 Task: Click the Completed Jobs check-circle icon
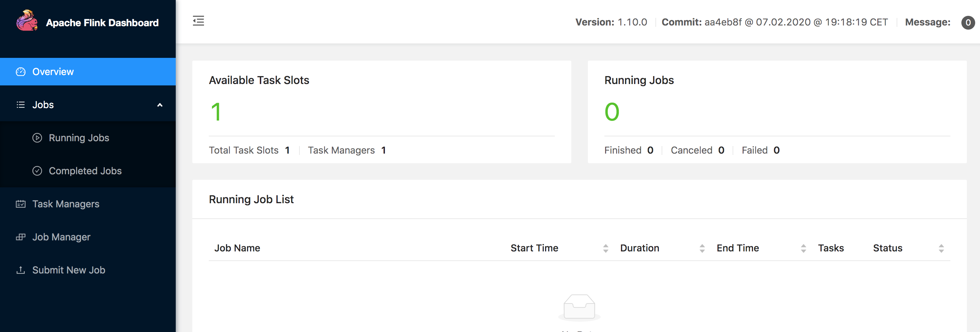pyautogui.click(x=37, y=171)
